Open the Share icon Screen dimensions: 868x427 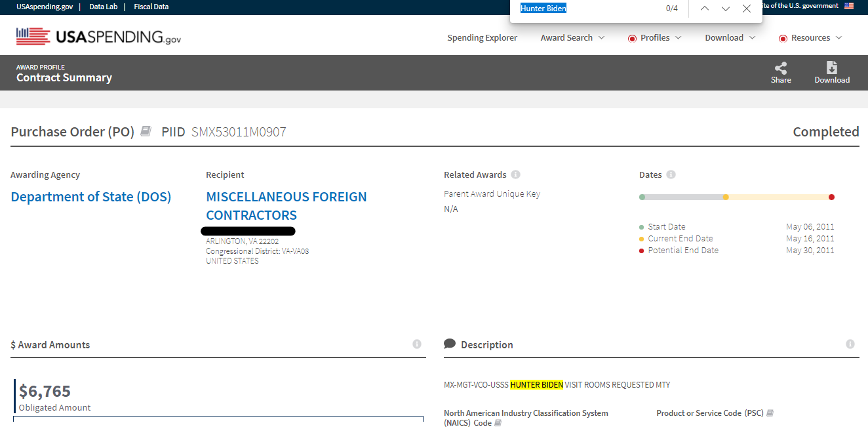coord(781,68)
